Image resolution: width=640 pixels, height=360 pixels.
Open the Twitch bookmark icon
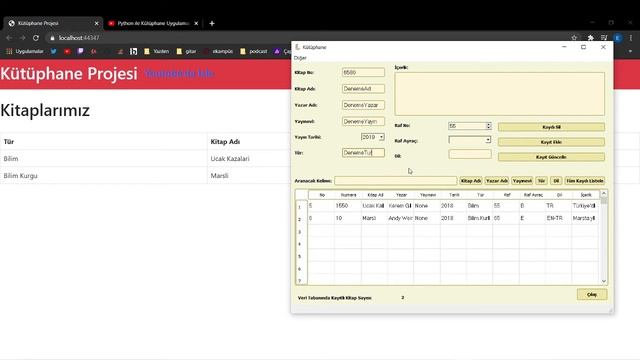[x=80, y=51]
